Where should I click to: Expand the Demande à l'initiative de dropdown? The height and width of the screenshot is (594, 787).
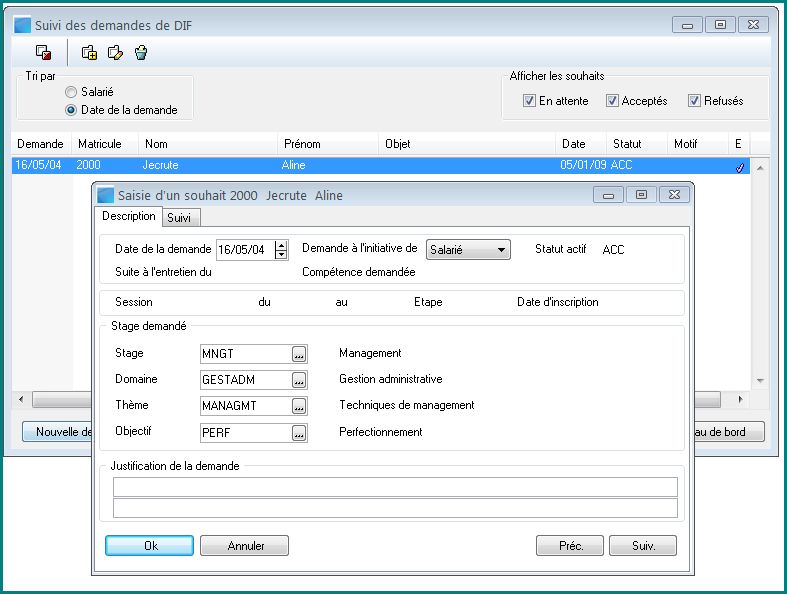502,250
